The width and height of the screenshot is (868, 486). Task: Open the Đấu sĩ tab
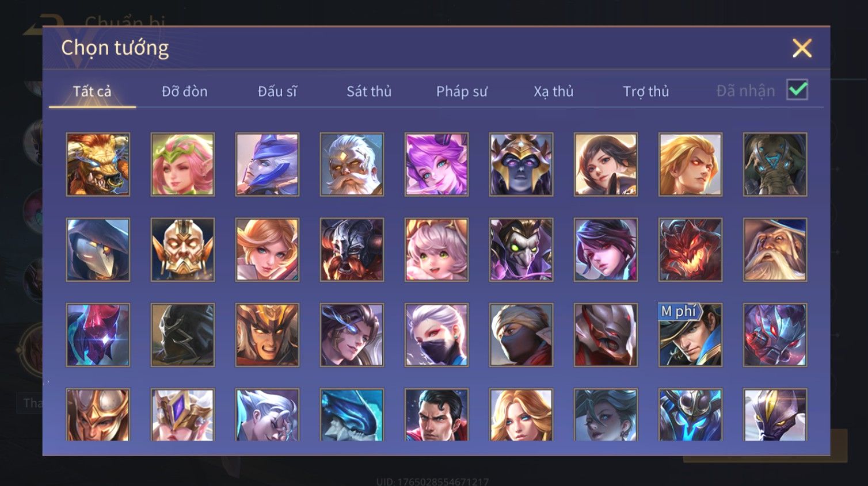[x=277, y=91]
